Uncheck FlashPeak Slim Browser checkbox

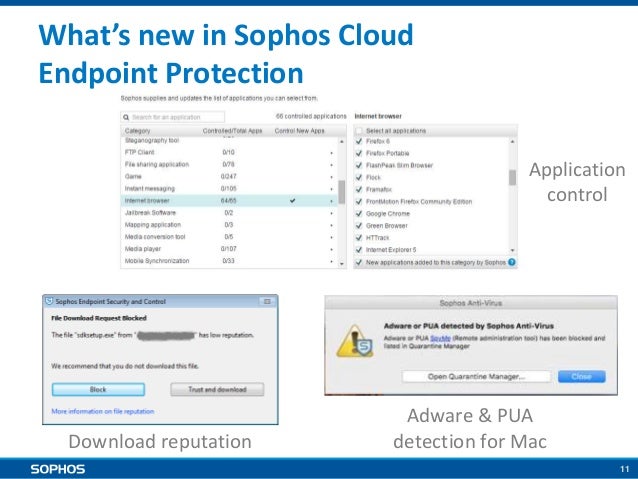pyautogui.click(x=359, y=165)
